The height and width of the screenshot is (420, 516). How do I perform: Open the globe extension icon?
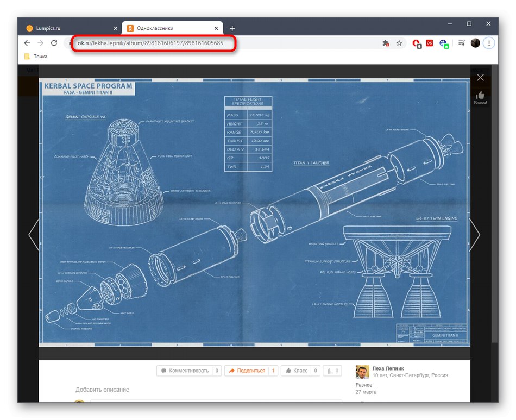coord(444,43)
